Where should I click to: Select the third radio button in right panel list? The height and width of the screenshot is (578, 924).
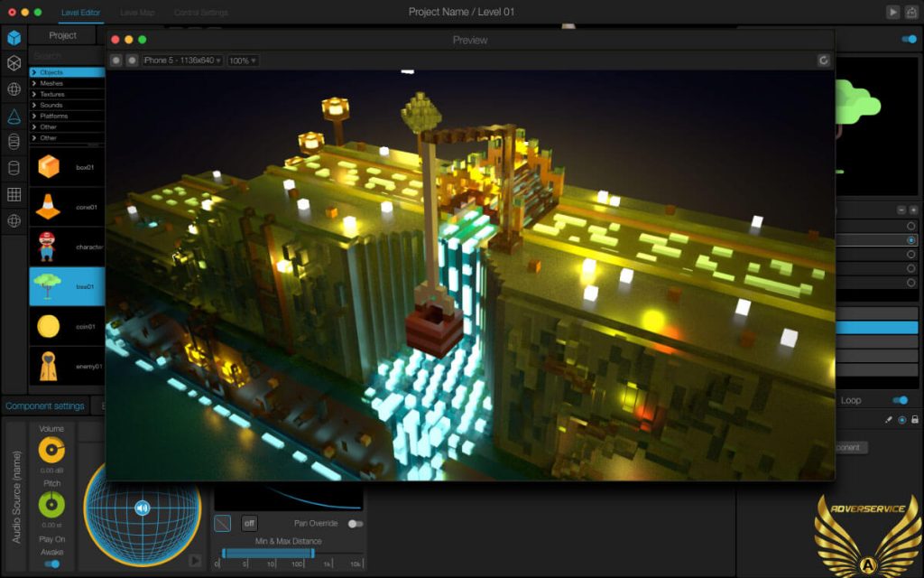(911, 254)
